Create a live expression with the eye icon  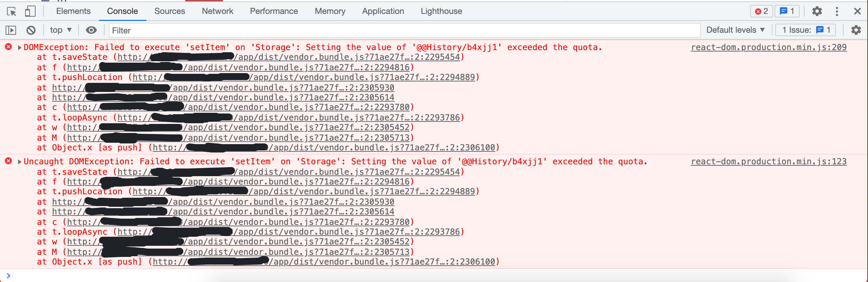pos(91,30)
